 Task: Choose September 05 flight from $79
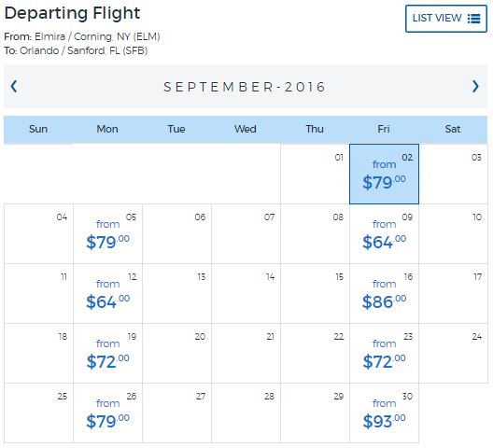pyautogui.click(x=108, y=234)
